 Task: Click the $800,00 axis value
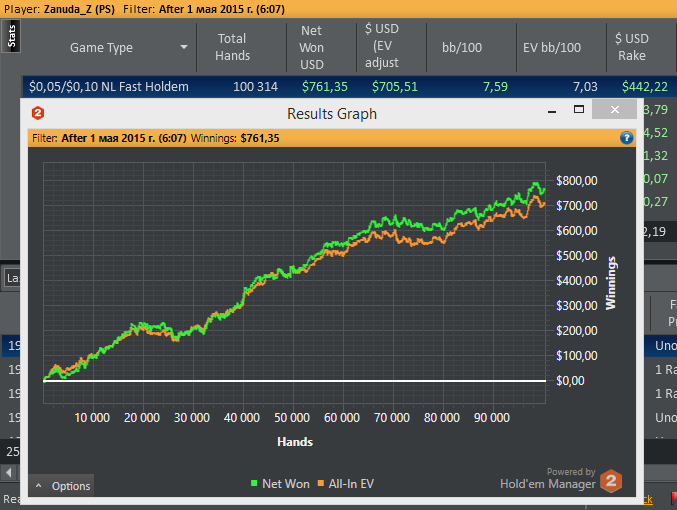pyautogui.click(x=576, y=181)
